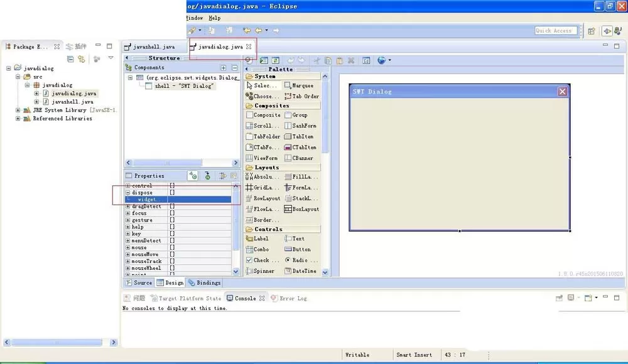Screen dimensions: 628x364
Task: Switch to the Source tab
Action: [139, 282]
